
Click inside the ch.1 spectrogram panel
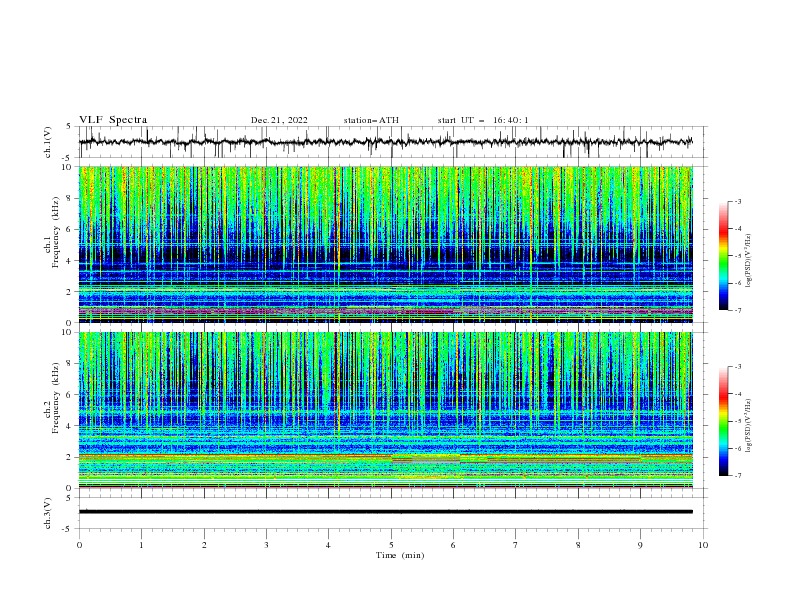(386, 244)
